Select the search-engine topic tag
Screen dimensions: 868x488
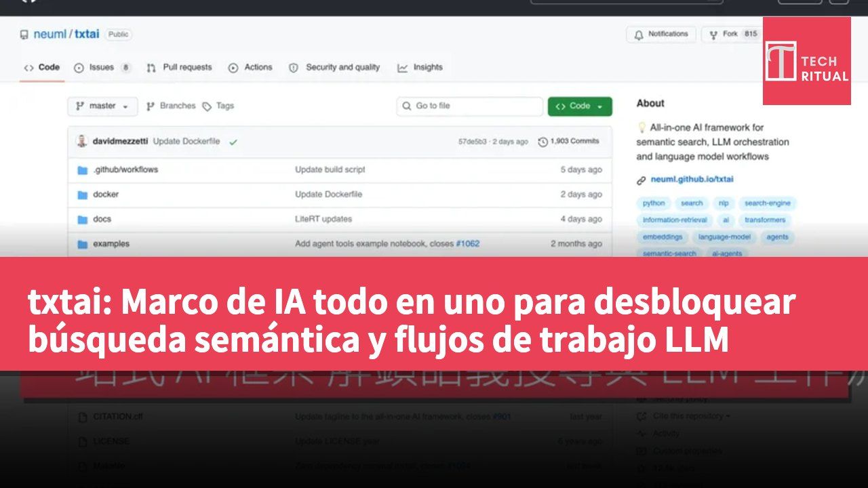[x=768, y=203]
